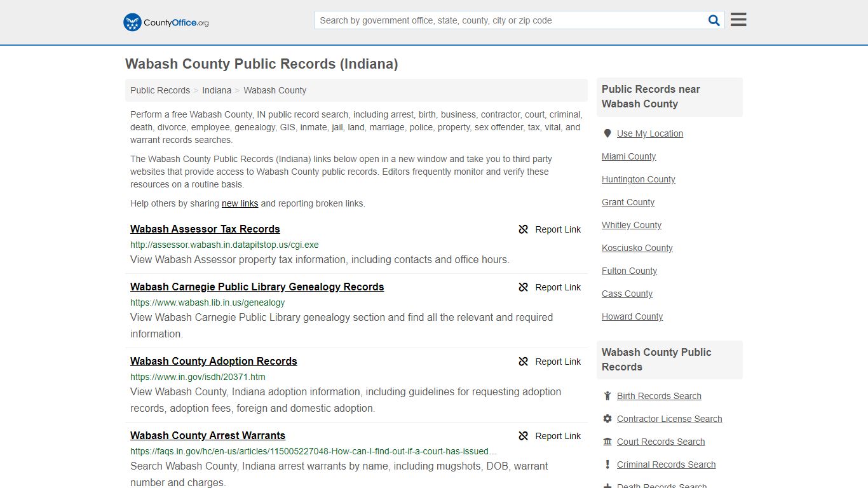
Task: Open Contractor License Search
Action: click(x=670, y=419)
